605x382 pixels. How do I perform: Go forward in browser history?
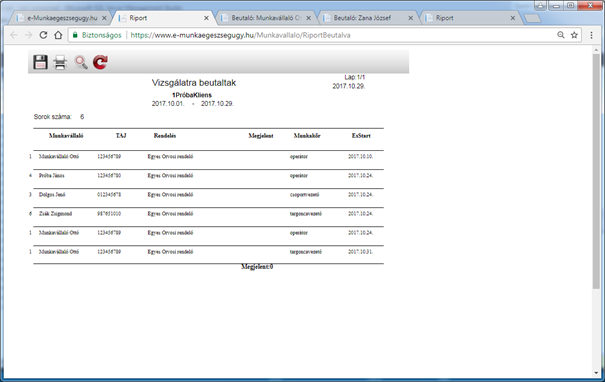tap(29, 35)
